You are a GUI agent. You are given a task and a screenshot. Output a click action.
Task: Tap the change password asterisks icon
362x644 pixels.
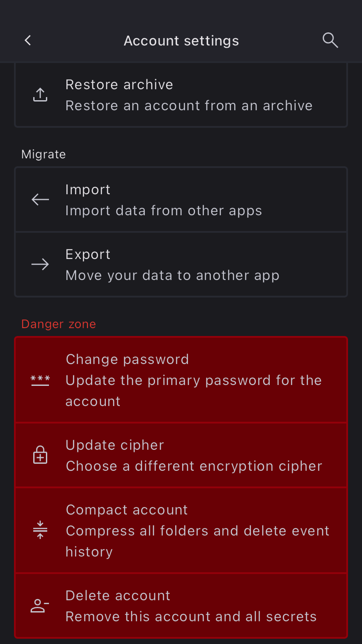40,380
